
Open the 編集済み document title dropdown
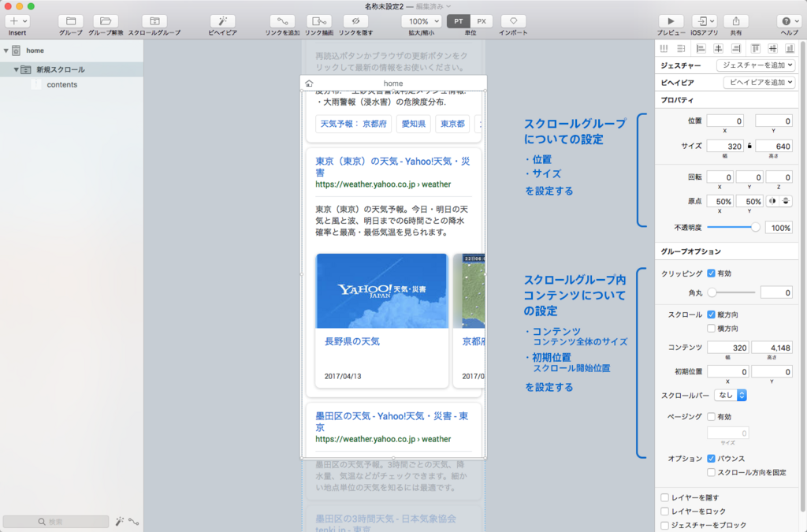pyautogui.click(x=434, y=6)
